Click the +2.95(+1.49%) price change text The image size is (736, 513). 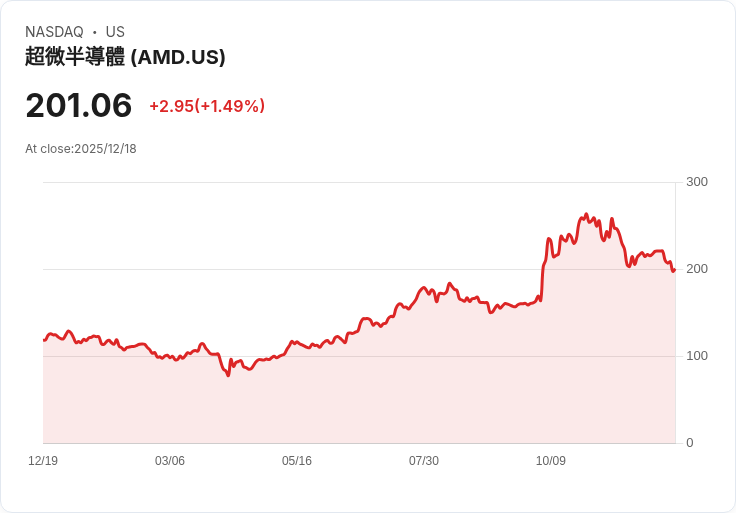pyautogui.click(x=207, y=106)
